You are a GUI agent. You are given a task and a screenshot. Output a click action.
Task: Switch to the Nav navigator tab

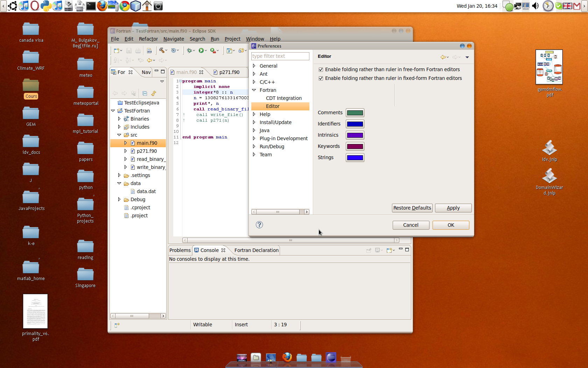146,72
